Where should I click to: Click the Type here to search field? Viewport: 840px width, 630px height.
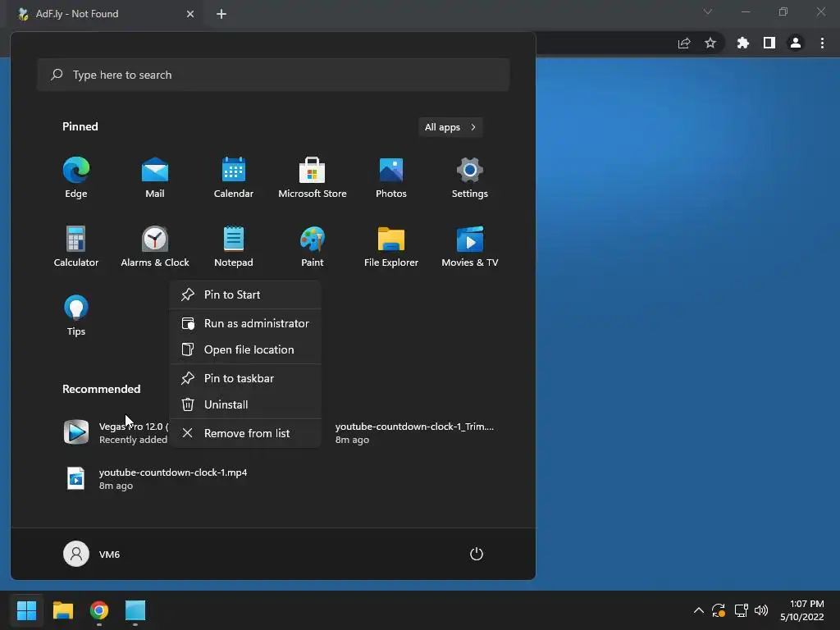(x=273, y=75)
